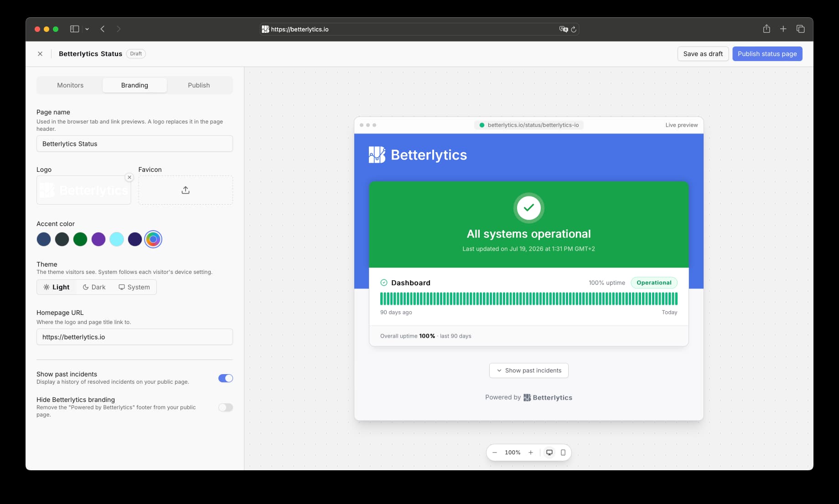The width and height of the screenshot is (839, 504).
Task: Click Powered by Betterlytics footer link
Action: [529, 397]
